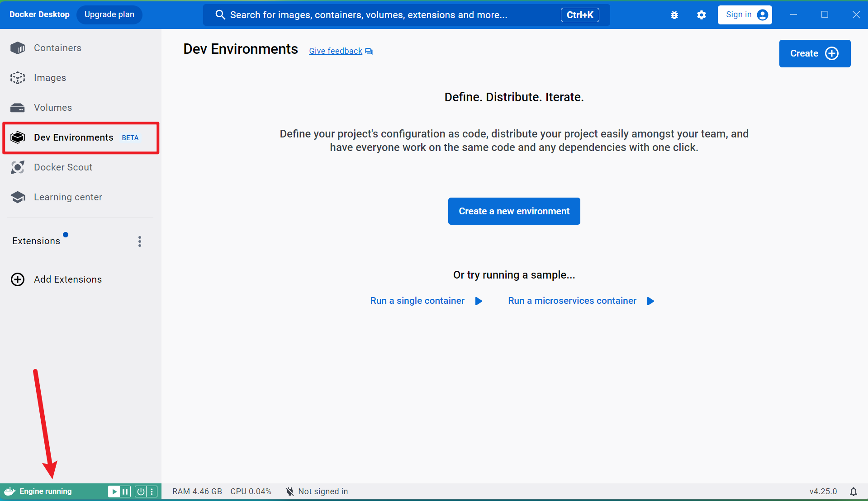Click Create a new environment button
Image resolution: width=868 pixels, height=501 pixels.
(x=514, y=211)
